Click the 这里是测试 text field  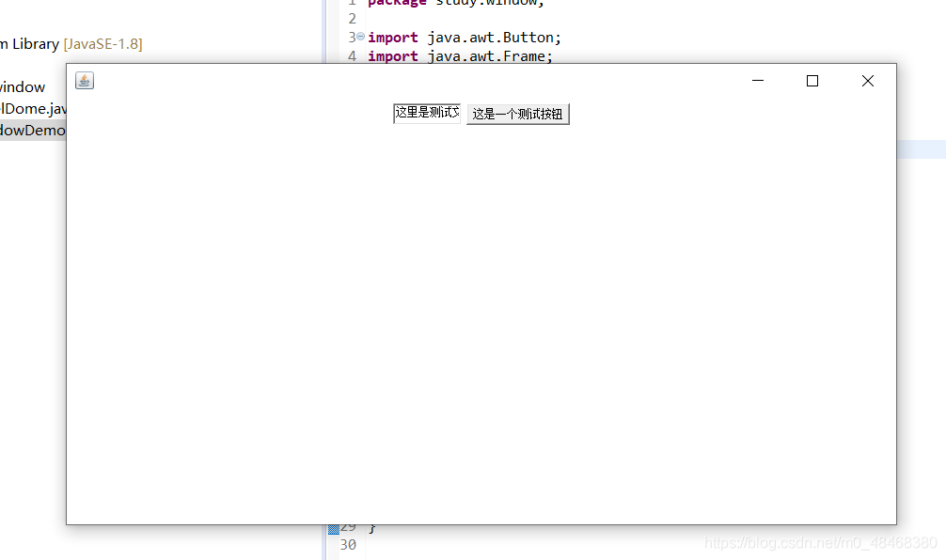[427, 114]
